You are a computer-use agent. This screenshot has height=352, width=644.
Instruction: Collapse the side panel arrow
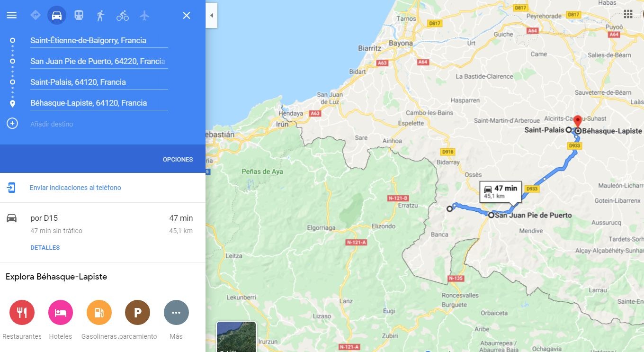212,16
